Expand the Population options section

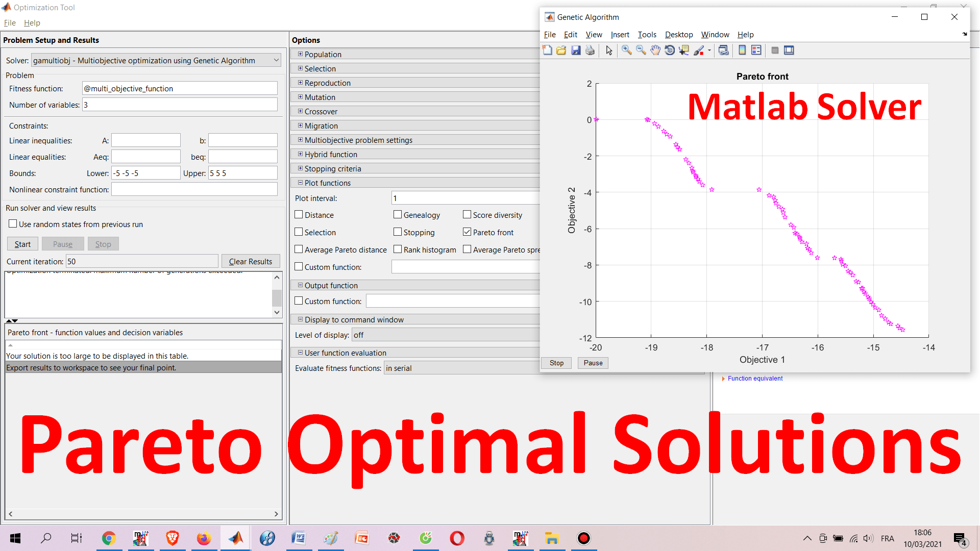(300, 54)
